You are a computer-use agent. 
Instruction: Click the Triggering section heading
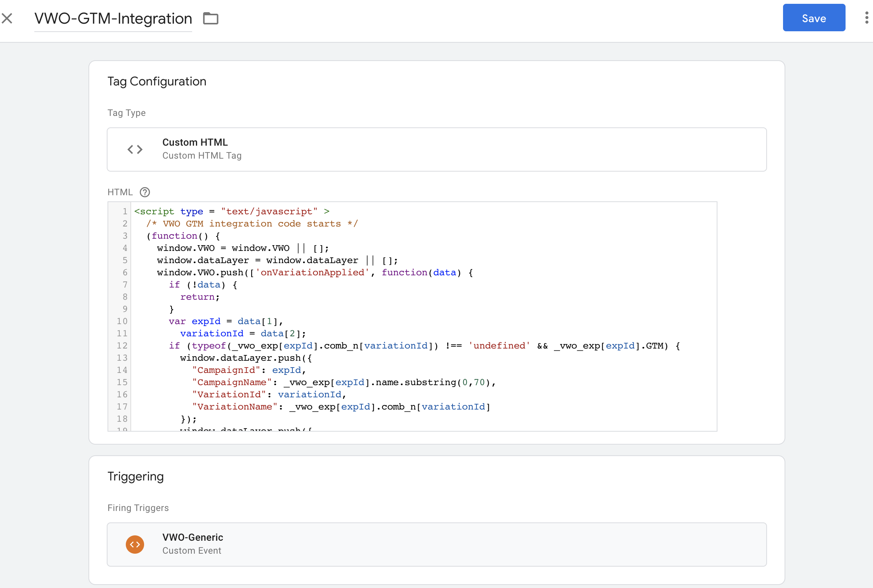(136, 476)
